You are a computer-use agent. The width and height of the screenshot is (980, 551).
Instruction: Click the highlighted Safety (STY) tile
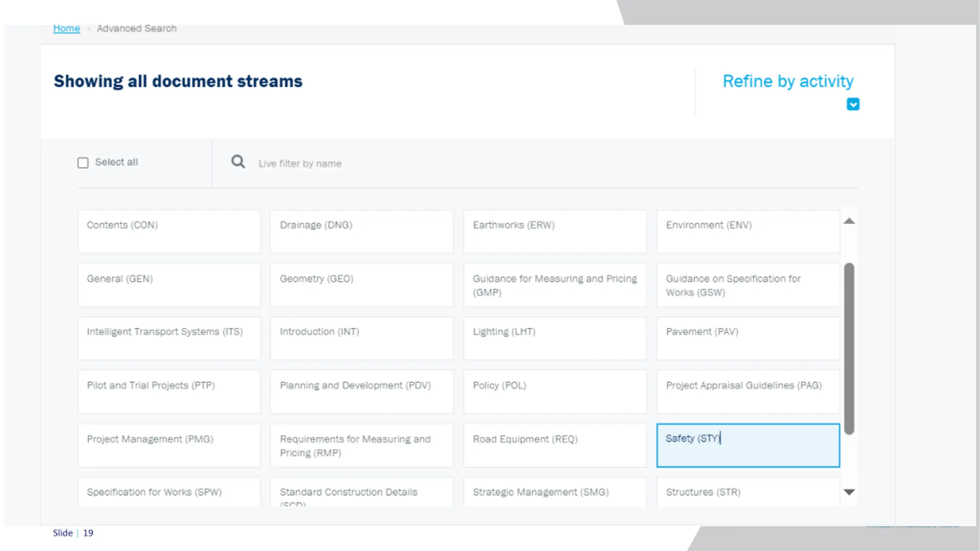tap(748, 445)
